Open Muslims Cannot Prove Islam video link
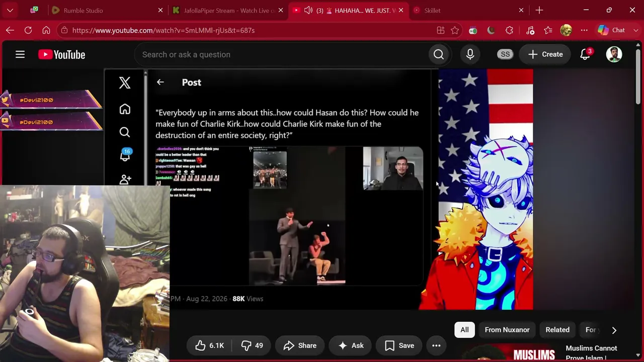Screen dimensions: 644x362 (591, 352)
